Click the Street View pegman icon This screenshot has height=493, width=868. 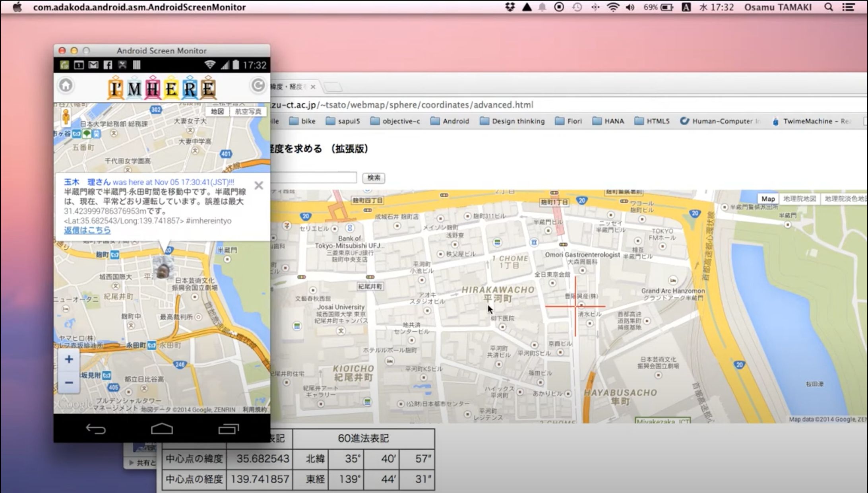(x=66, y=116)
